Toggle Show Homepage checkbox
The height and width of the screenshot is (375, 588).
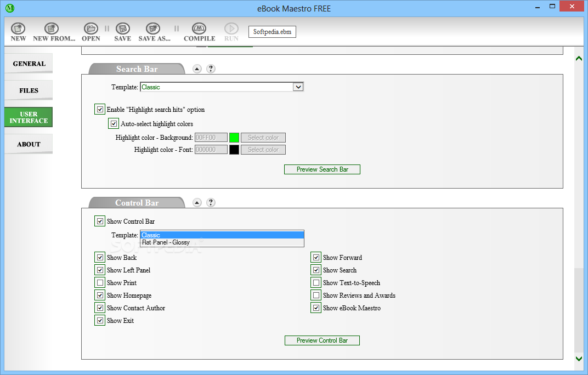[x=100, y=295]
